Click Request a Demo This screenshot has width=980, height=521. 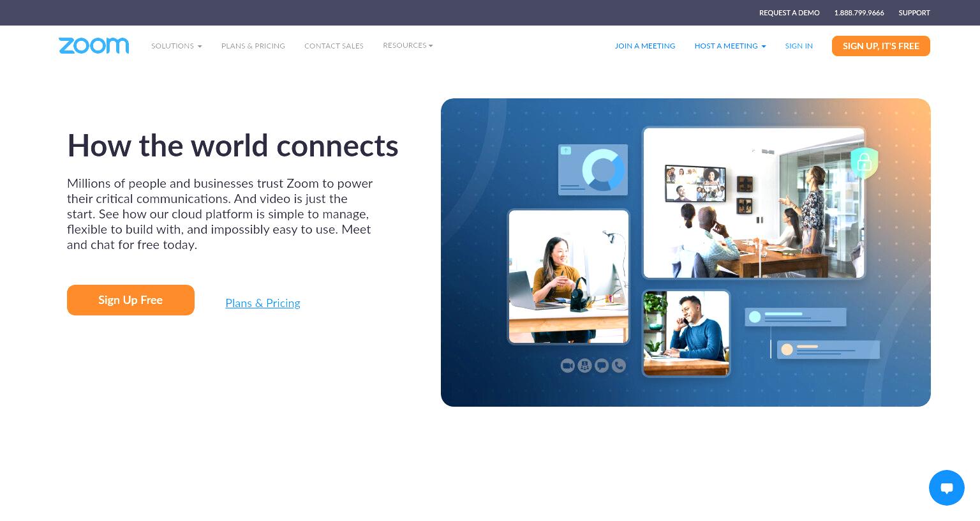click(789, 13)
